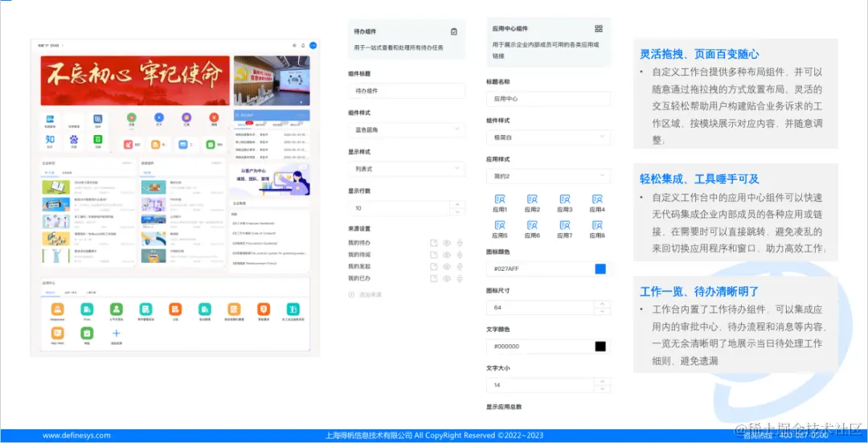868x443 pixels.
Task: Open the www.definesys.com link in footer
Action: pyautogui.click(x=76, y=436)
